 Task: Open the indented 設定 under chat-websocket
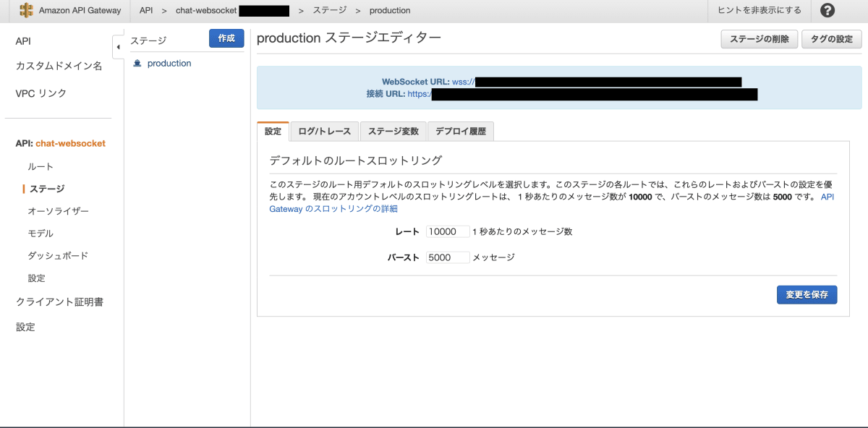point(36,278)
